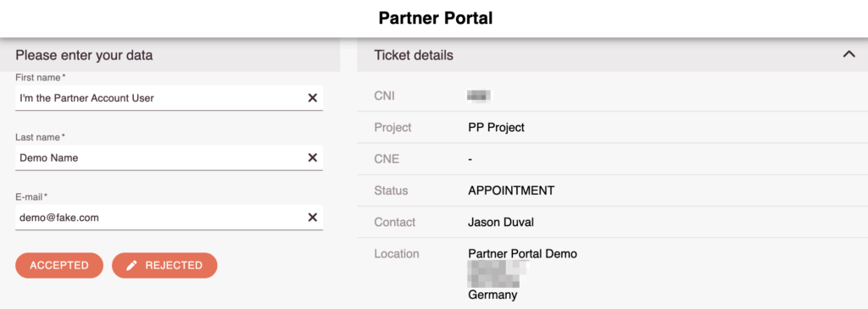Click the contact name Jason Duval
The height and width of the screenshot is (309, 868).
(501, 222)
